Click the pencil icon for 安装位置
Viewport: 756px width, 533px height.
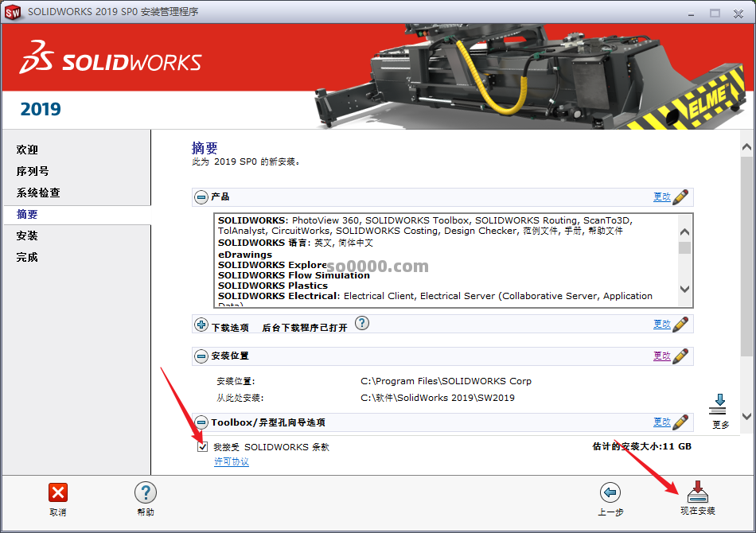pos(680,356)
